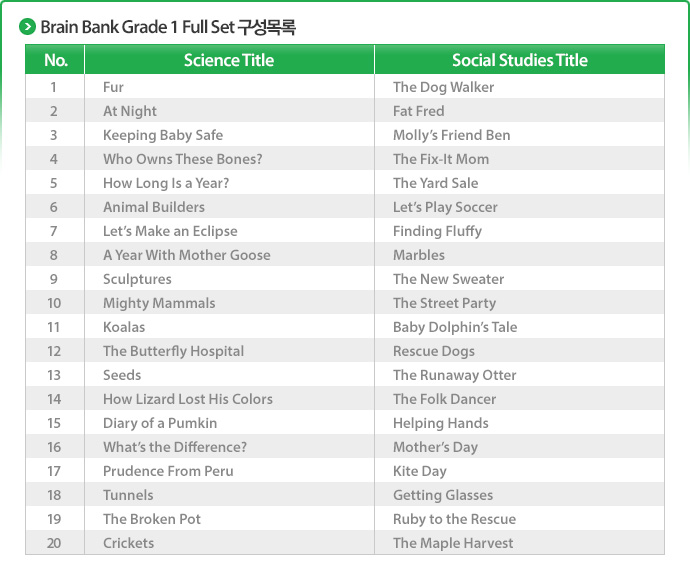This screenshot has width=690, height=574.
Task: Select How Lizard Lost His Colors
Action: (x=187, y=399)
